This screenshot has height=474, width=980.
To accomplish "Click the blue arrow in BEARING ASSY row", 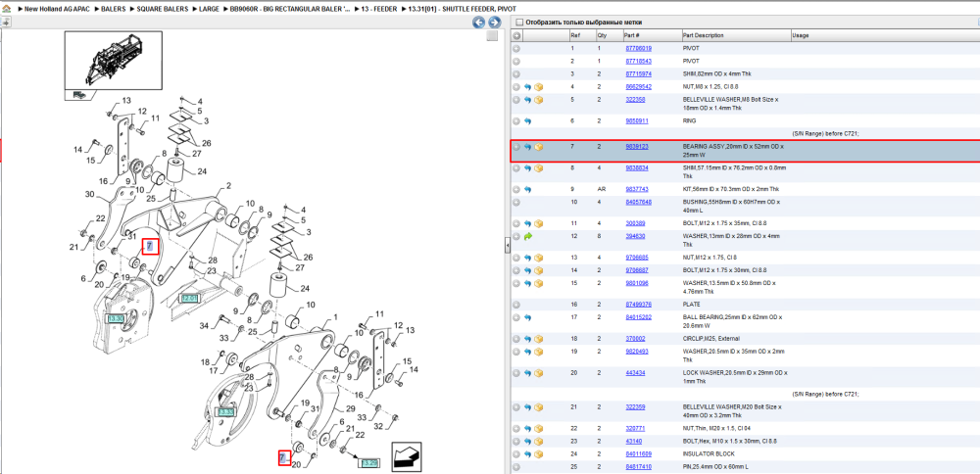I will (x=527, y=147).
